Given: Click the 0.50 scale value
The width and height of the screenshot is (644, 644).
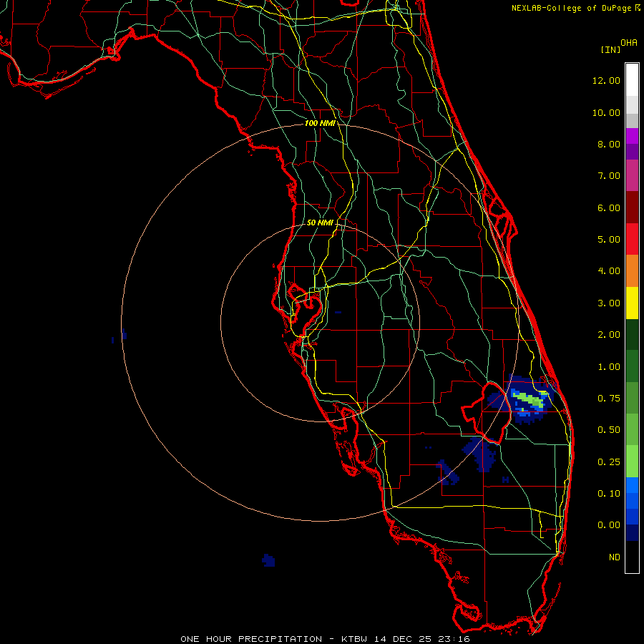Looking at the screenshot, I should [x=609, y=430].
